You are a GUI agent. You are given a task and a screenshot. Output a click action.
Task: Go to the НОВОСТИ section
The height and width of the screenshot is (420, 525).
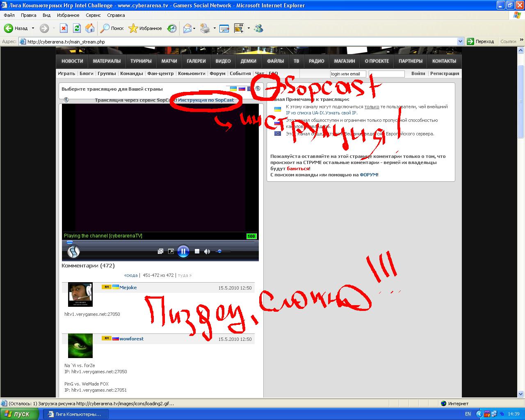pyautogui.click(x=72, y=61)
